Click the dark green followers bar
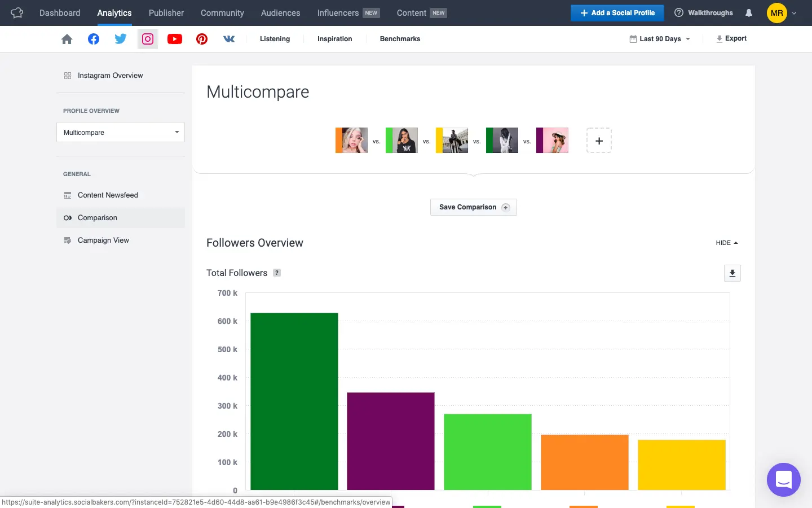The image size is (812, 508). point(294,401)
